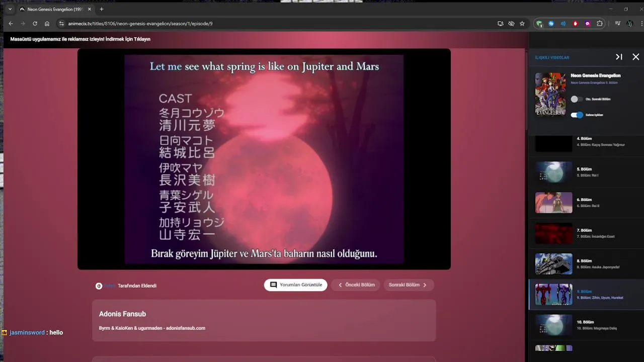Open the browser profile avatar
The width and height of the screenshot is (644, 362).
630,24
